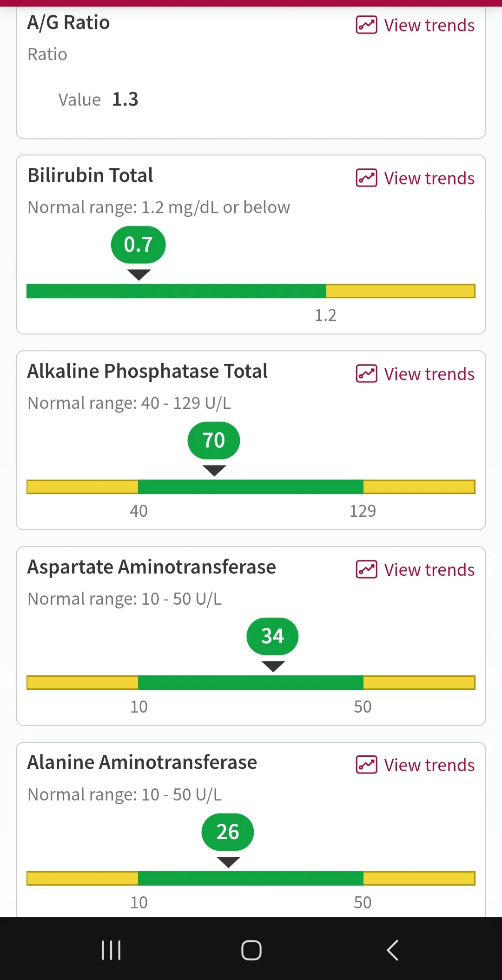
Task: Open View trends for Bilirubin Total
Action: click(x=415, y=178)
